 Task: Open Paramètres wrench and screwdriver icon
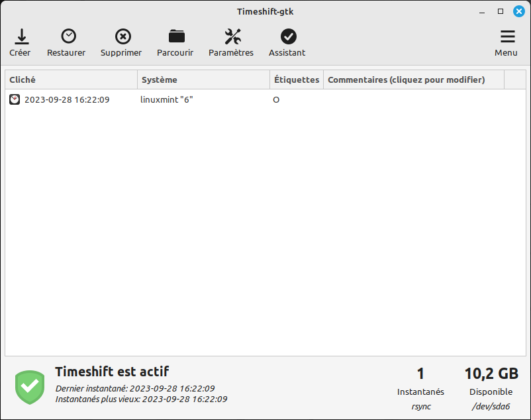232,36
